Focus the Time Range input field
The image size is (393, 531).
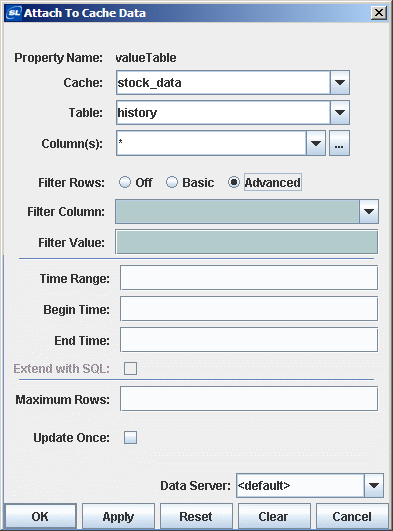point(249,278)
